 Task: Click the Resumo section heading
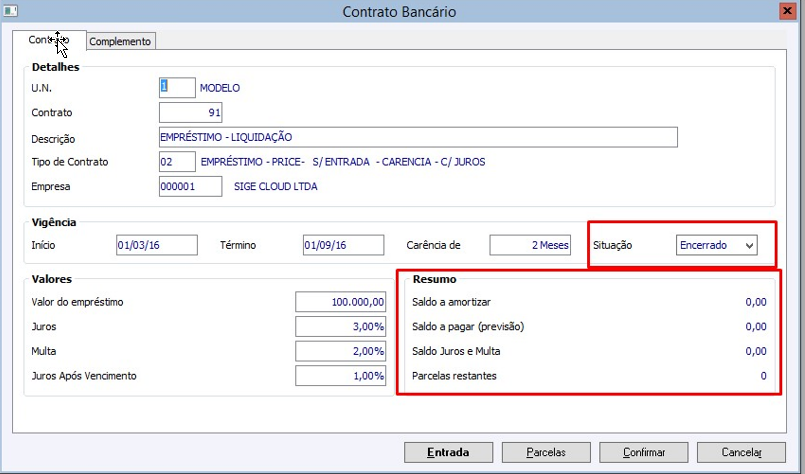(434, 279)
